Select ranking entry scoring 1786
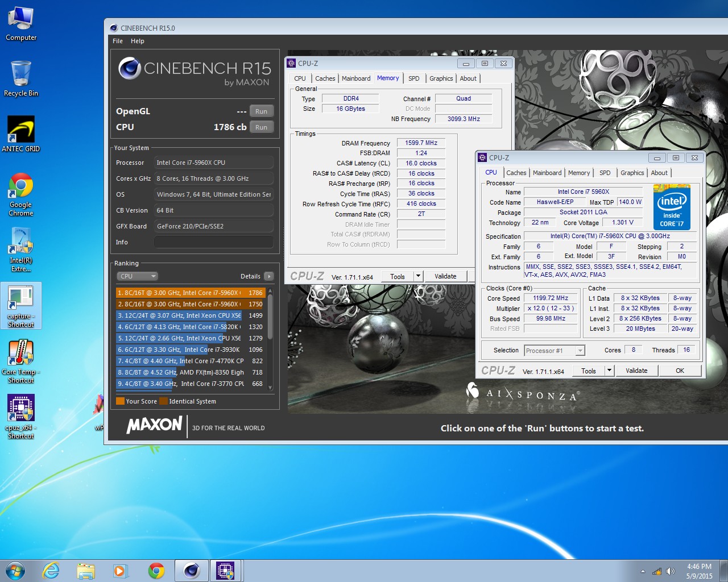728x582 pixels. pyautogui.click(x=191, y=293)
